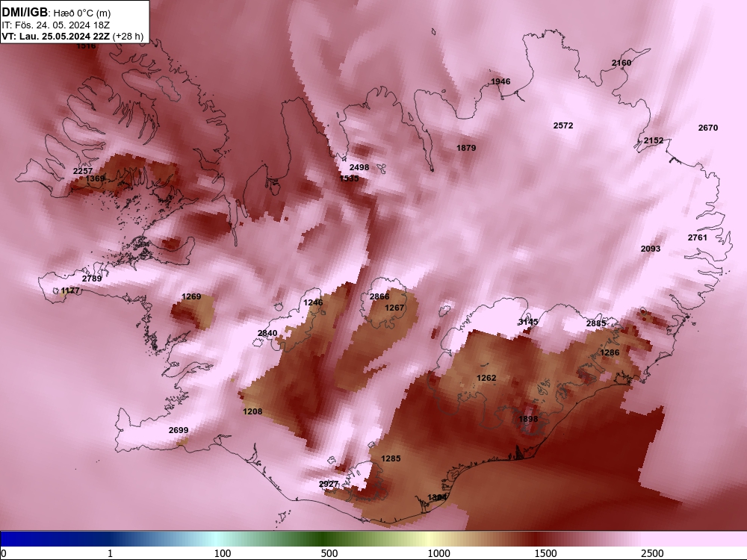
Task: Click the 1946 height label
Action: [x=500, y=81]
